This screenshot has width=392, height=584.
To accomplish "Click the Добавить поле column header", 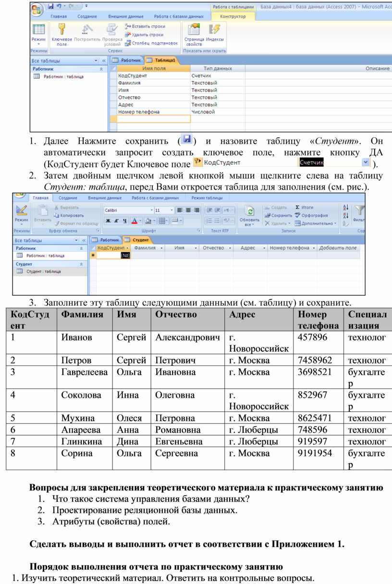I will (338, 248).
